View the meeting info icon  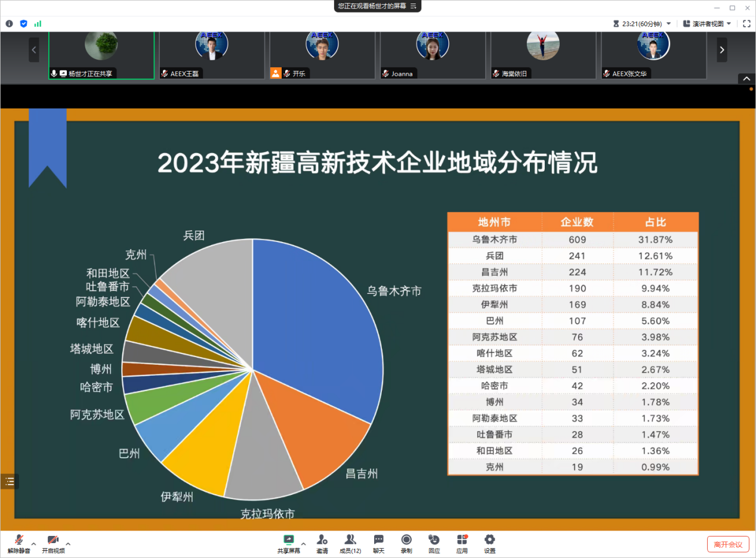[x=9, y=23]
